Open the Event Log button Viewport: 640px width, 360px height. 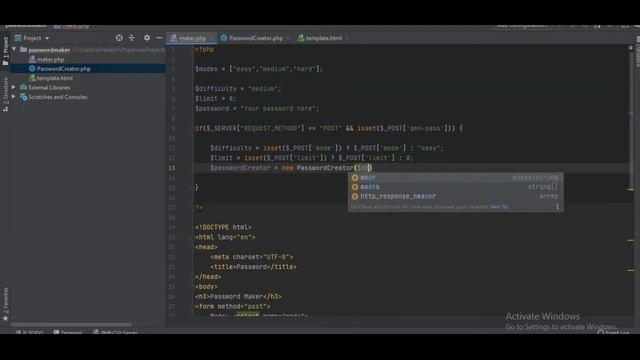613,333
